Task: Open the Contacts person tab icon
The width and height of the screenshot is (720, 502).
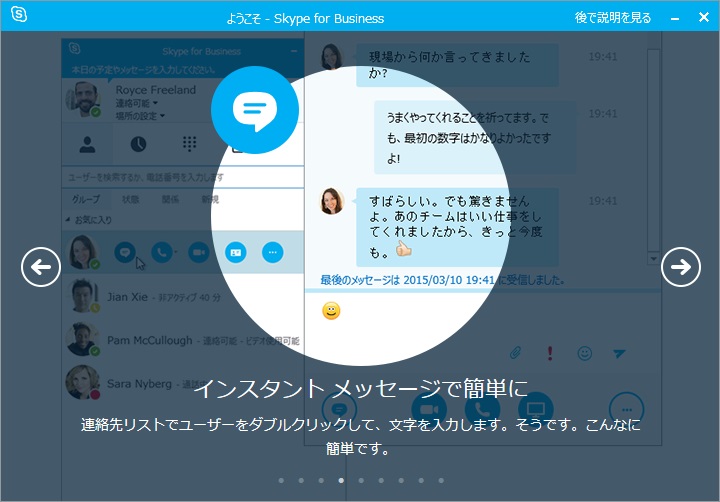Action: tap(87, 144)
